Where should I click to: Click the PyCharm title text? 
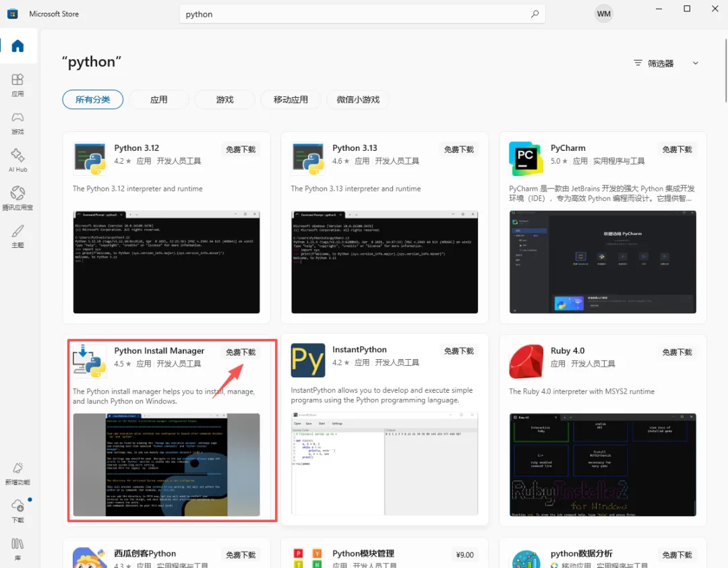pyautogui.click(x=568, y=148)
